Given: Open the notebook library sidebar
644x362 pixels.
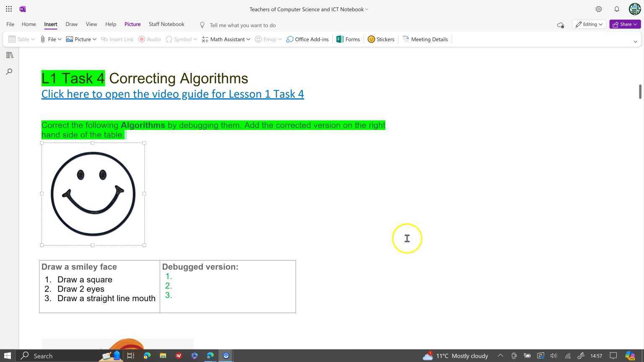Looking at the screenshot, I should click(9, 55).
